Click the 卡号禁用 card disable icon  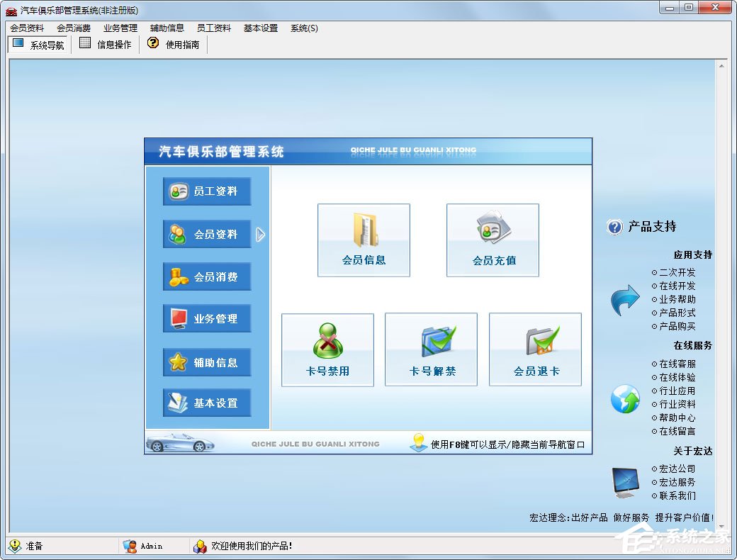click(x=327, y=348)
